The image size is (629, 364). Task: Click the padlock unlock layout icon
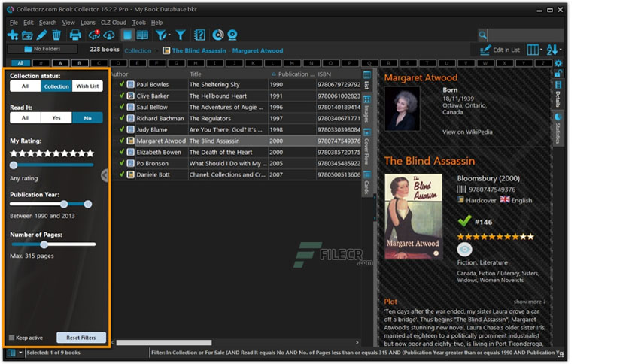[558, 74]
